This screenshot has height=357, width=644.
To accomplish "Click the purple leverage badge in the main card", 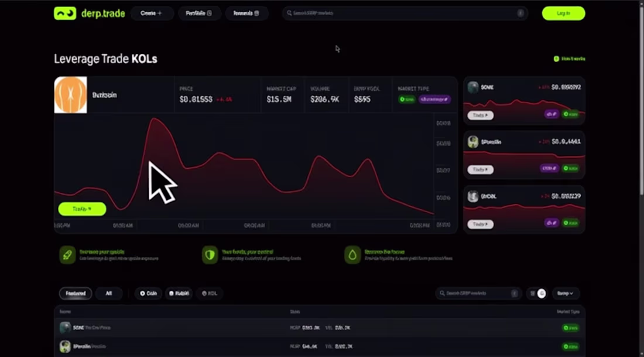I will pos(434,100).
